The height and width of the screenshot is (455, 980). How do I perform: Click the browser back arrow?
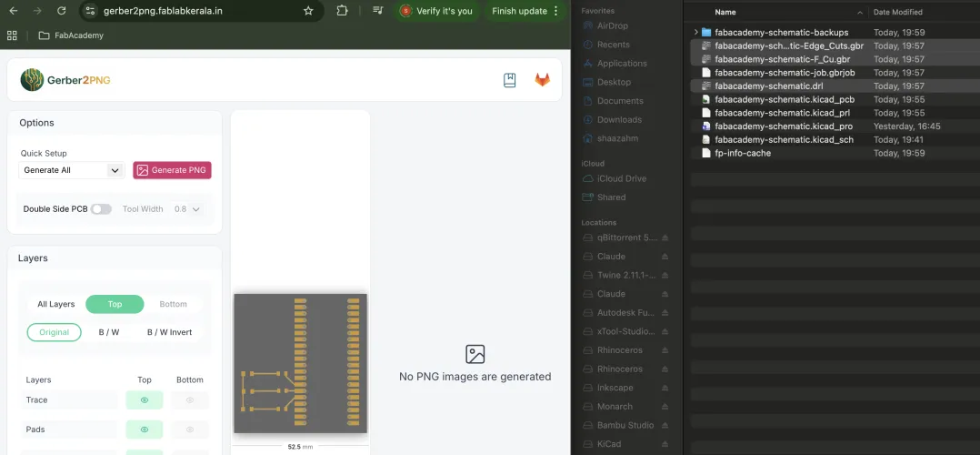[x=13, y=11]
